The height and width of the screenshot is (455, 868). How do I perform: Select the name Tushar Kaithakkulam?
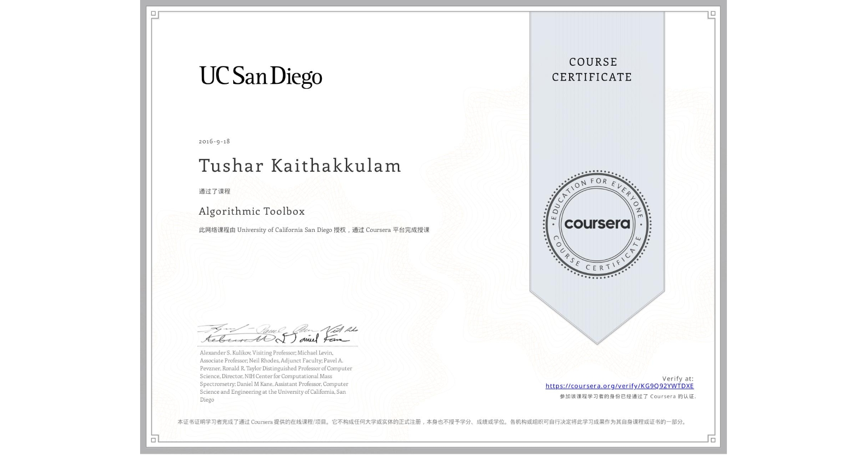[300, 166]
